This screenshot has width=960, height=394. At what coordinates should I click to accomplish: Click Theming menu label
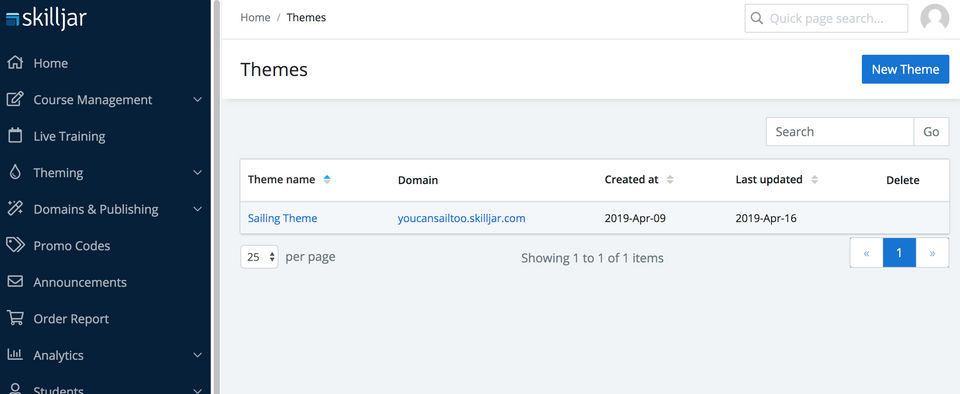click(x=58, y=173)
